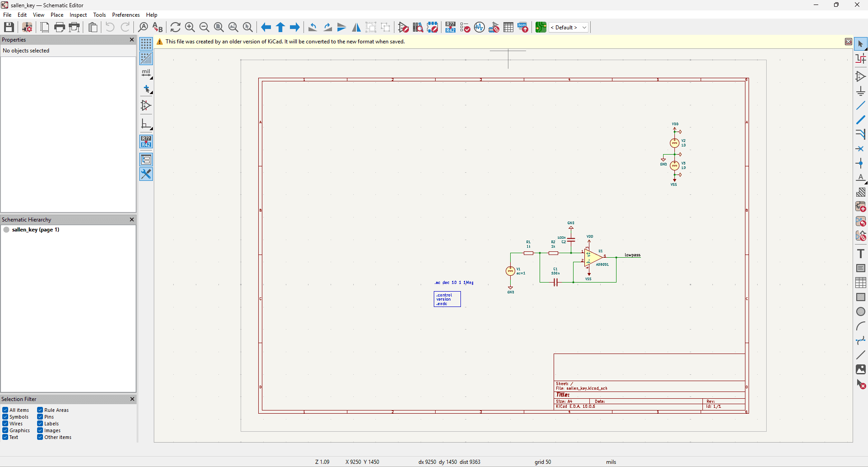Viewport: 868px width, 467px height.
Task: Print the schematic using the printer icon
Action: click(x=59, y=27)
